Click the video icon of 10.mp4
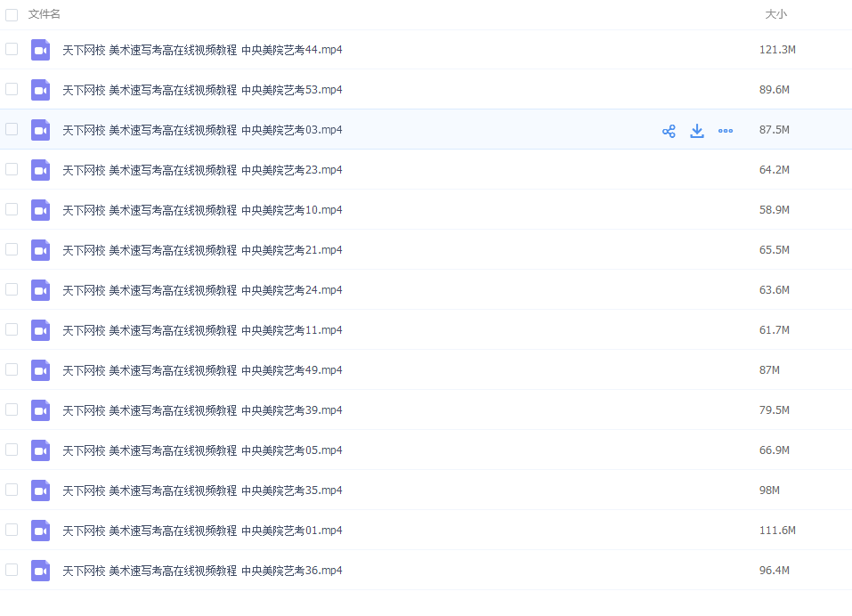 coord(40,210)
